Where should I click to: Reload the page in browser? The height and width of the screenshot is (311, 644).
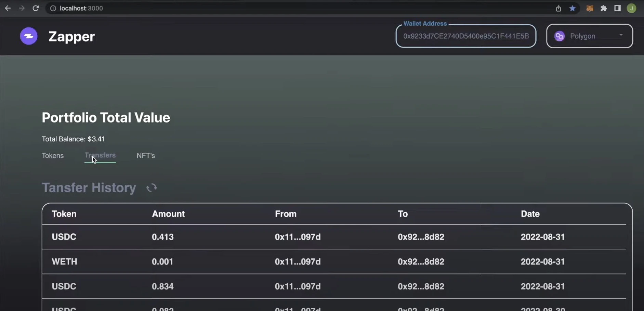(36, 8)
